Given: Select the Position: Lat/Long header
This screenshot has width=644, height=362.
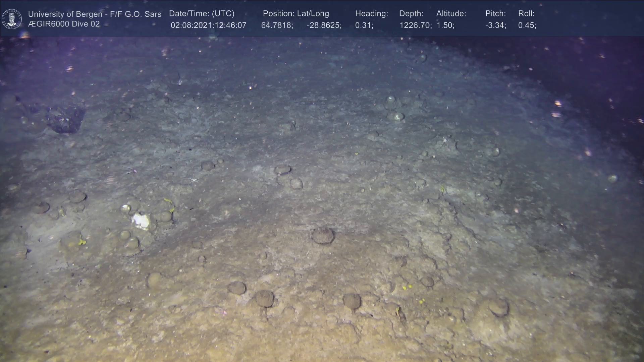Looking at the screenshot, I should coord(296,13).
